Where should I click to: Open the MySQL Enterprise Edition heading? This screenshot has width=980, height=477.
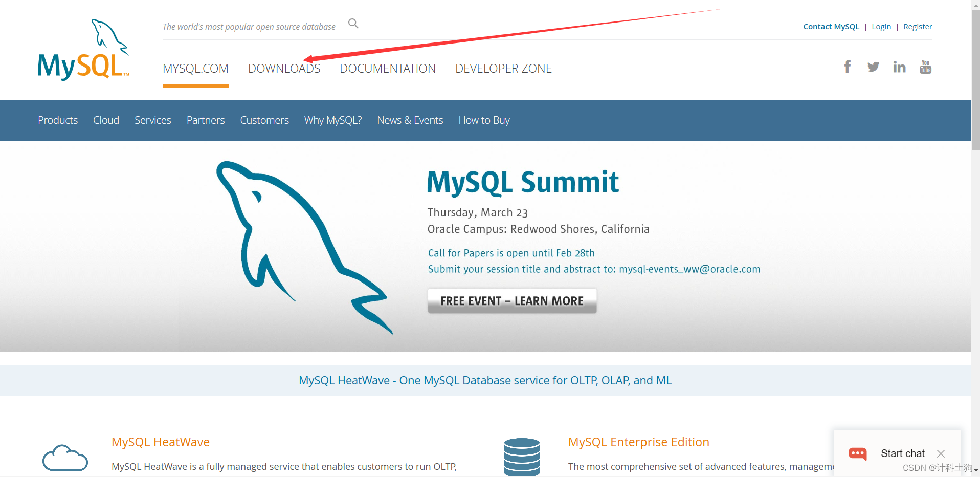click(639, 442)
